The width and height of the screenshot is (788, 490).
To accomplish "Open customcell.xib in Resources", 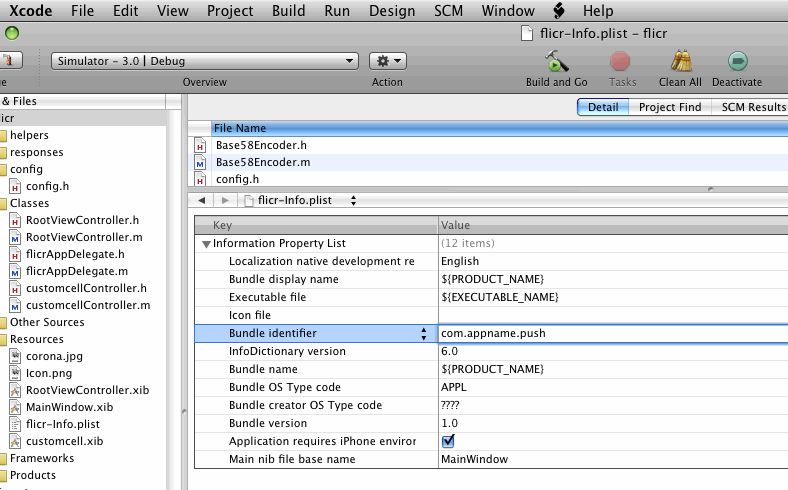I will [x=64, y=442].
